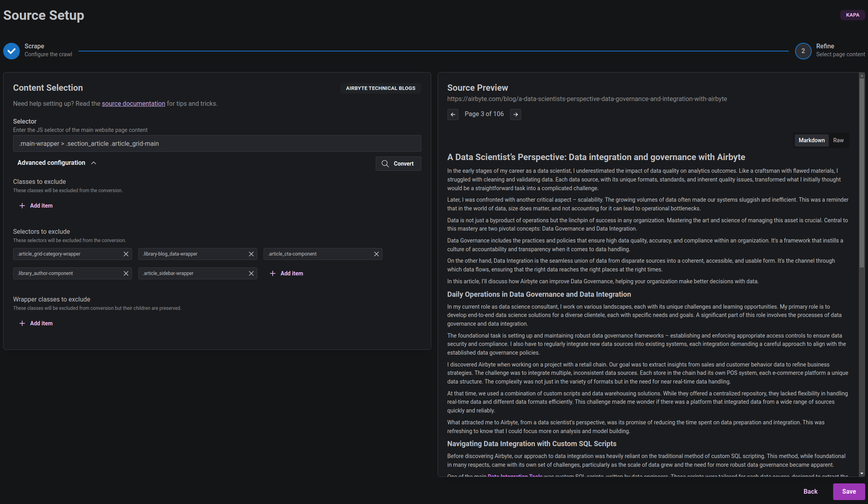Click the Refine step label
Viewport: 868px width, 504px height.
(825, 46)
